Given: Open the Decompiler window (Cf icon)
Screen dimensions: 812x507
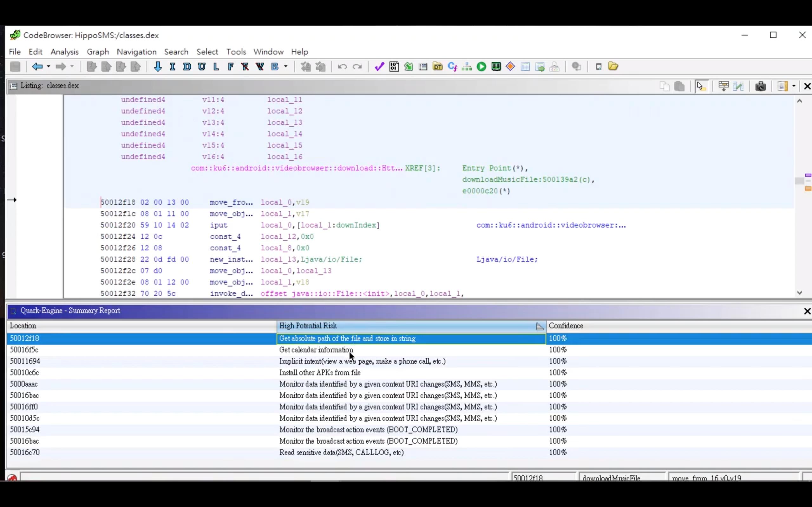Looking at the screenshot, I should (452, 67).
